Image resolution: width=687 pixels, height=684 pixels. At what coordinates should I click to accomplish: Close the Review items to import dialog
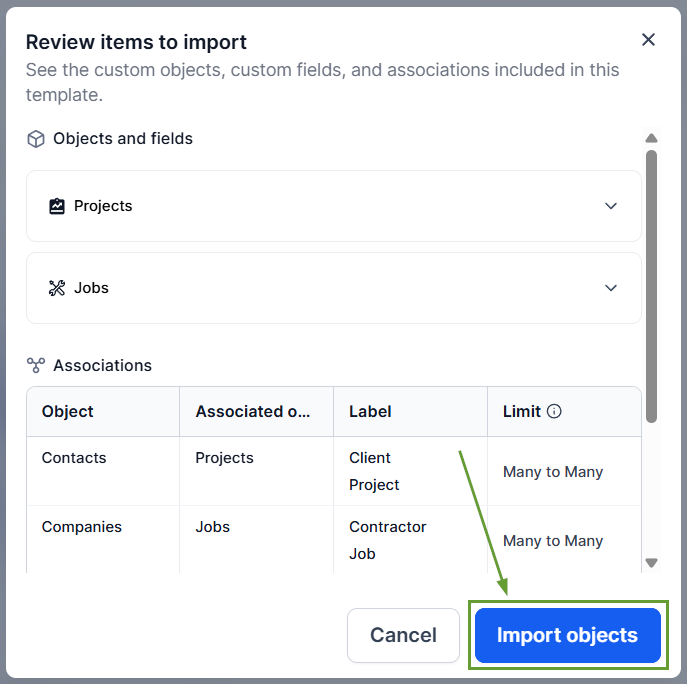(648, 40)
